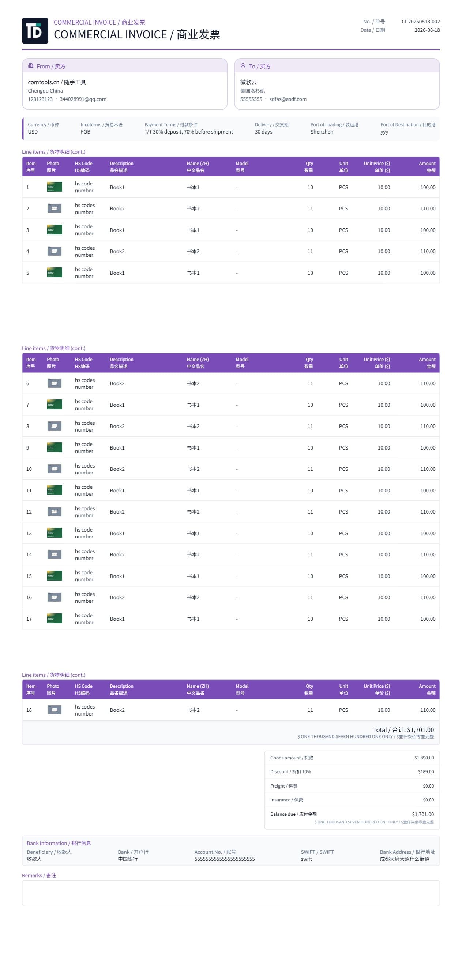The width and height of the screenshot is (462, 980).
Task: Click Description header in first table
Action: pyautogui.click(x=121, y=167)
